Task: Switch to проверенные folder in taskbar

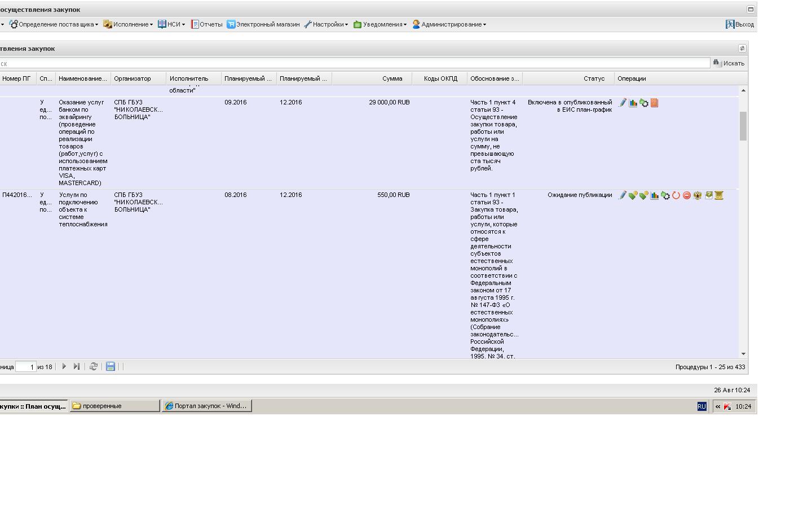Action: (x=114, y=406)
